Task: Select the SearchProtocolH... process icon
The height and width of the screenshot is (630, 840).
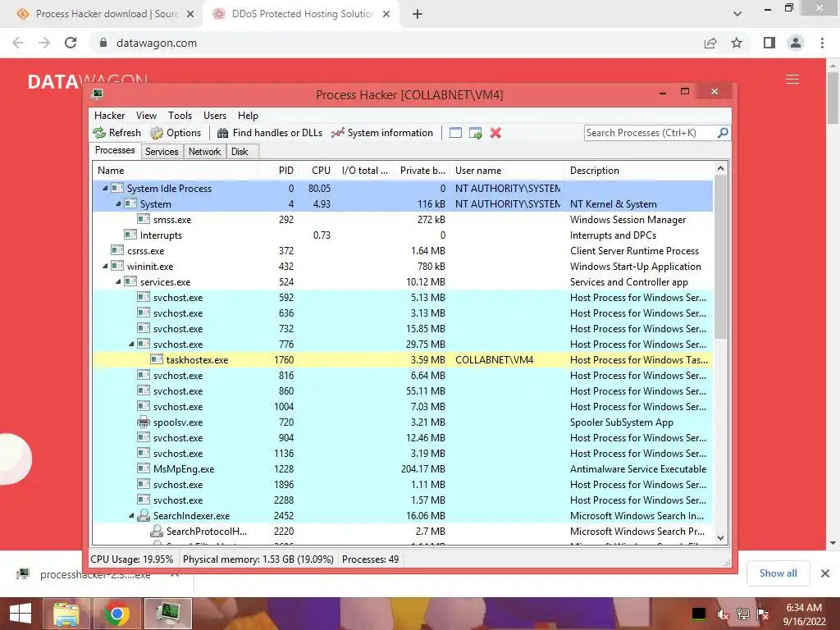Action: (x=157, y=531)
